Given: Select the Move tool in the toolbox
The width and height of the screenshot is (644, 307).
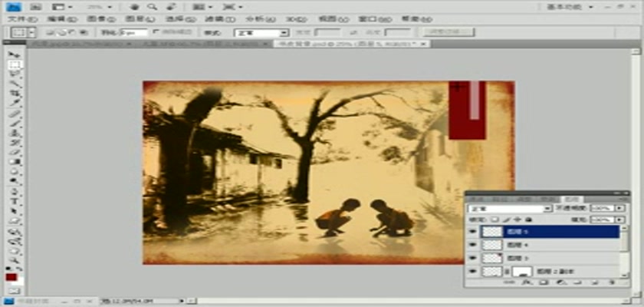Looking at the screenshot, I should pos(13,54).
